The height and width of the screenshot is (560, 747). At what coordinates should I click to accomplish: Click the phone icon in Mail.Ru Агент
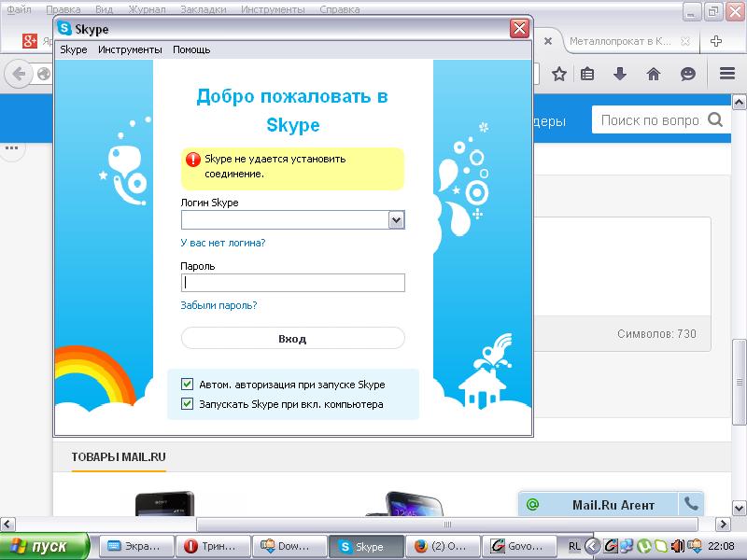691,504
